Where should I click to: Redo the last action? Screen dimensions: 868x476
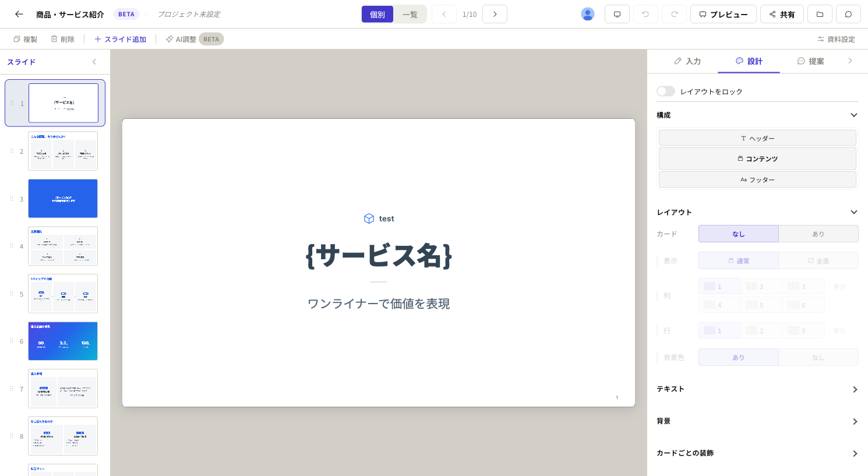click(x=674, y=14)
